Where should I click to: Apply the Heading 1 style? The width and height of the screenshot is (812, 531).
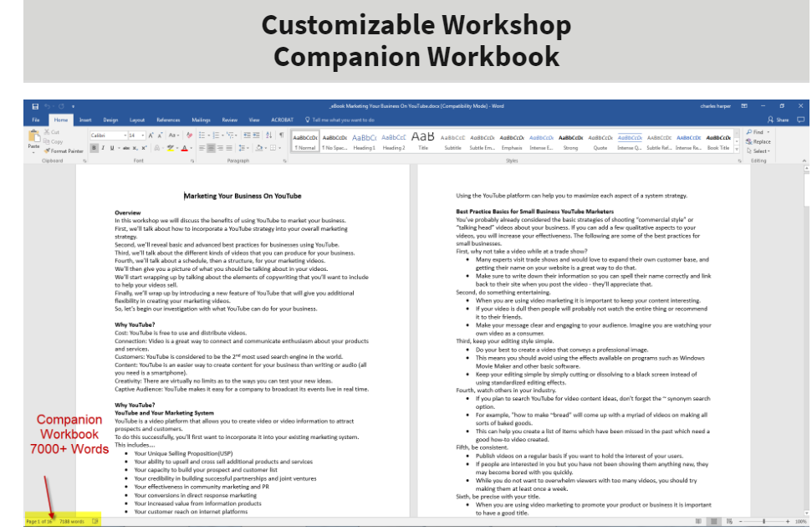point(364,141)
